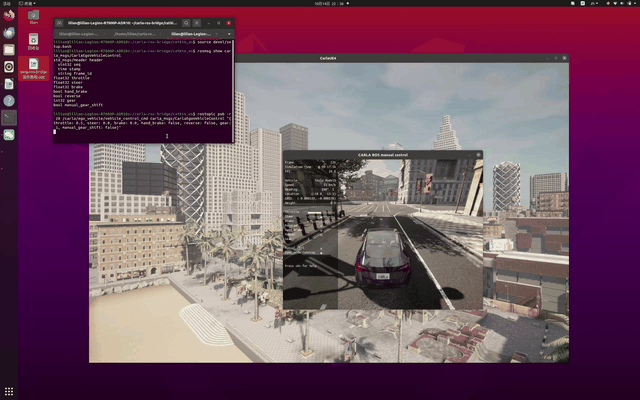Click the 'float32 steer' line in terminal
The height and width of the screenshot is (400, 640).
69,82
